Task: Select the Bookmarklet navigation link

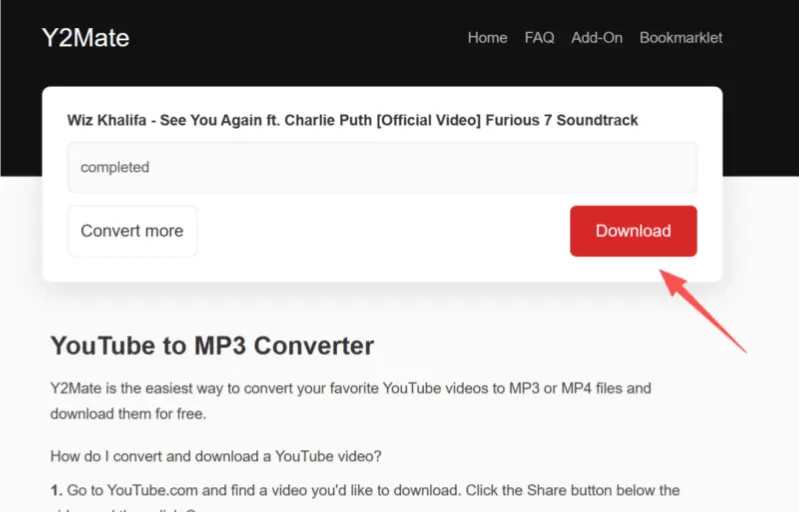Action: click(x=681, y=38)
